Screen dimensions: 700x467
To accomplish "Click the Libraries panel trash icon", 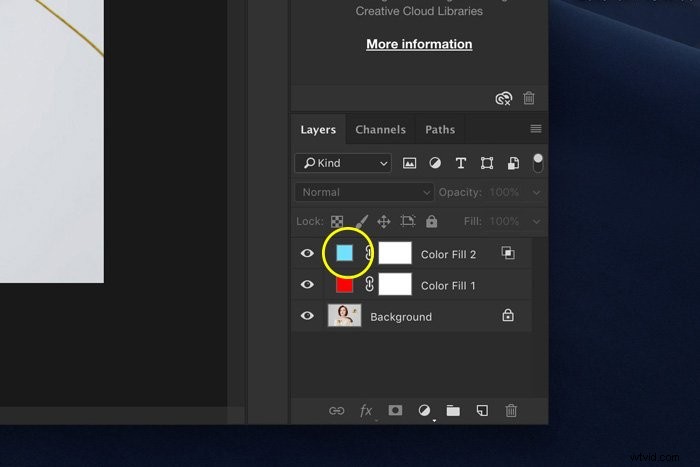I will click(x=529, y=98).
